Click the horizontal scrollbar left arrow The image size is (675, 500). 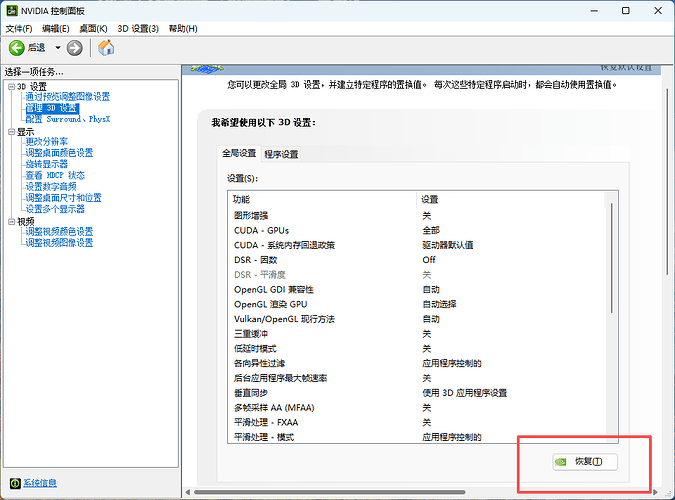pyautogui.click(x=188, y=492)
